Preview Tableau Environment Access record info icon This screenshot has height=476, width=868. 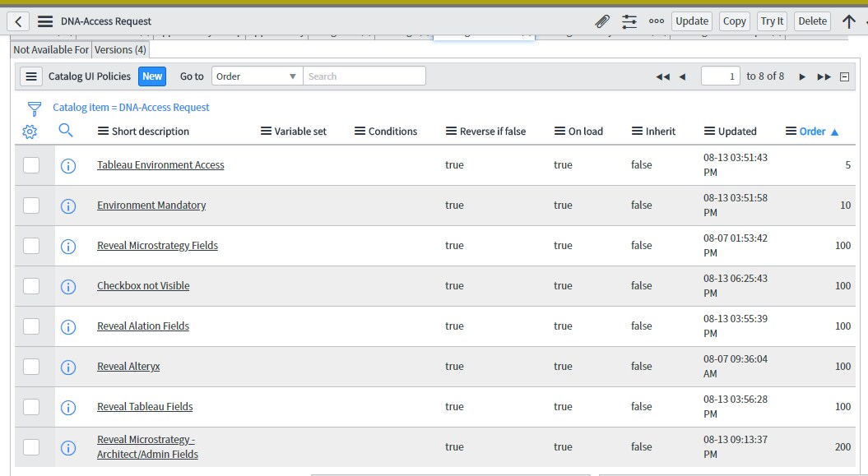point(68,166)
